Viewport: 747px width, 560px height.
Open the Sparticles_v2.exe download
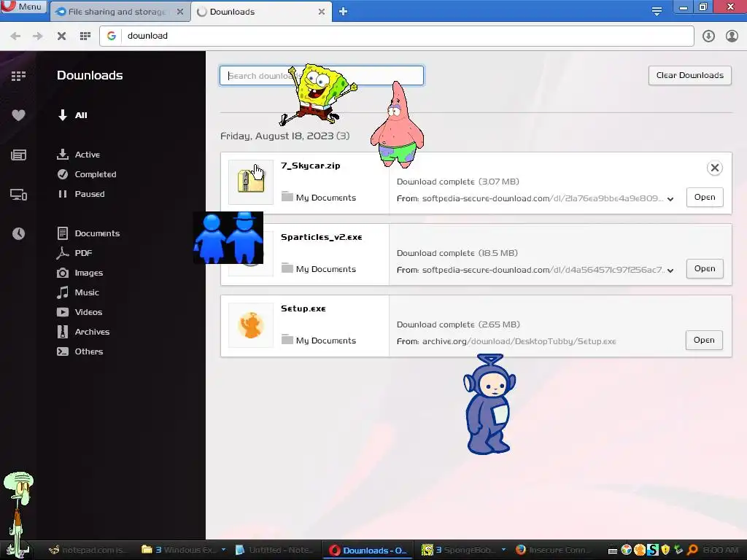click(x=705, y=268)
